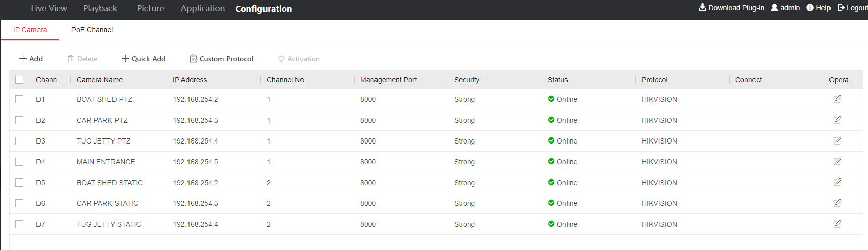Edit the TUG JETTY STATIC camera
Viewport: 868px width, 250px height.
point(837,224)
